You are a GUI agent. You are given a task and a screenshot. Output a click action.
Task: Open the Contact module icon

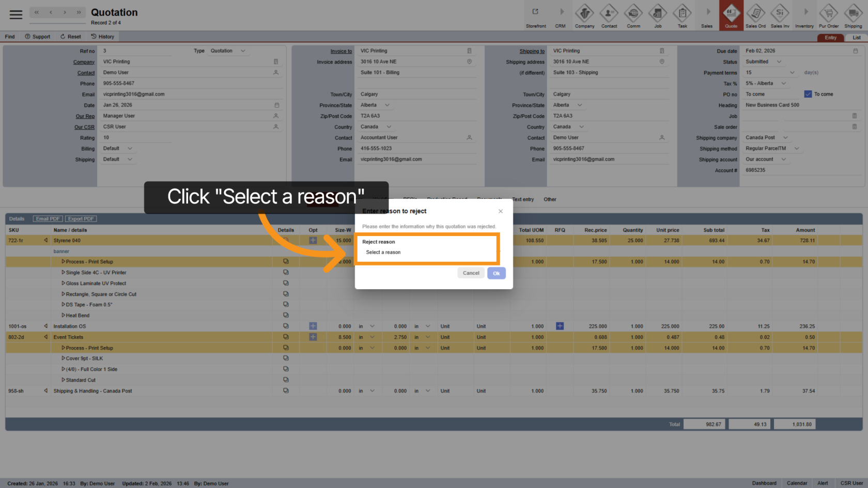pos(609,14)
